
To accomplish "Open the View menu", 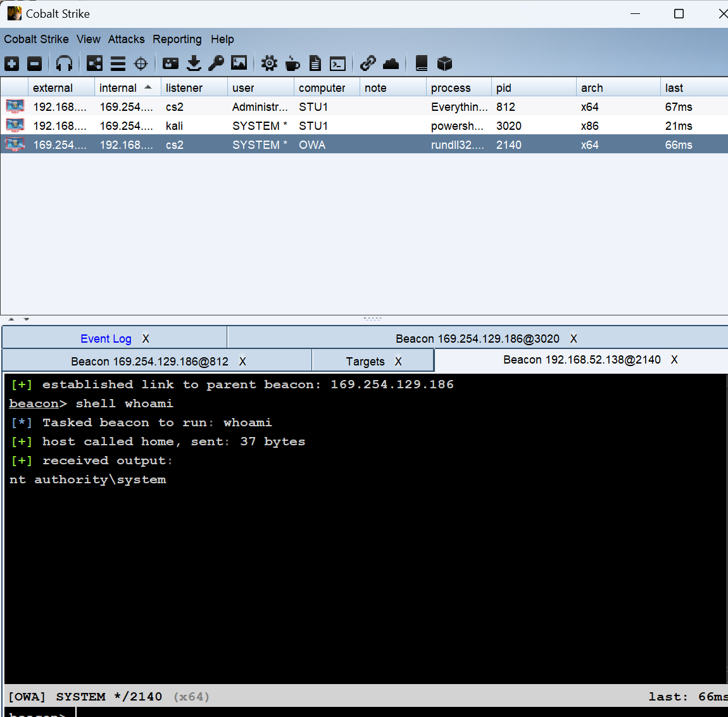I will coord(88,39).
